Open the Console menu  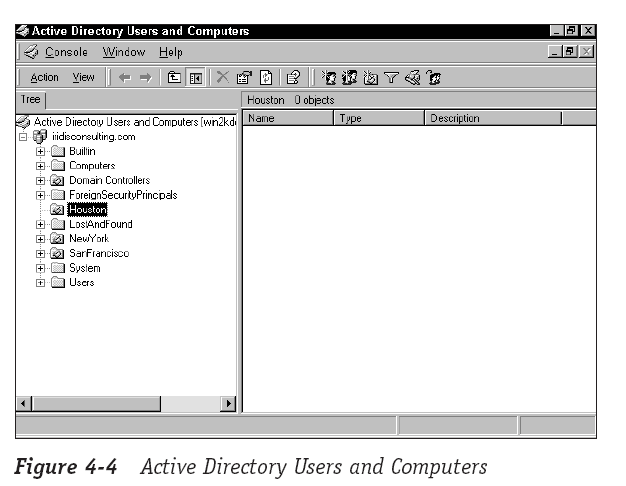pos(66,52)
